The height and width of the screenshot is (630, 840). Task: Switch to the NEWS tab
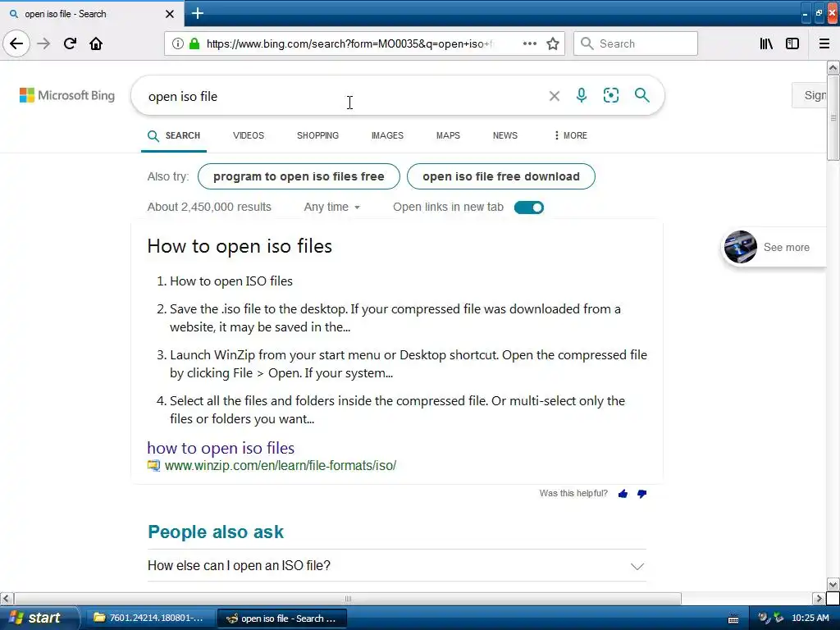pyautogui.click(x=505, y=135)
